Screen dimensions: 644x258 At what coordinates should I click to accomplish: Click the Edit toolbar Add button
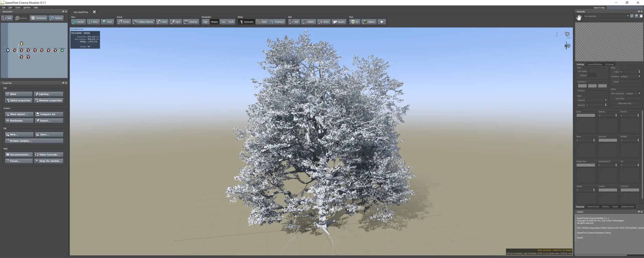(294, 22)
